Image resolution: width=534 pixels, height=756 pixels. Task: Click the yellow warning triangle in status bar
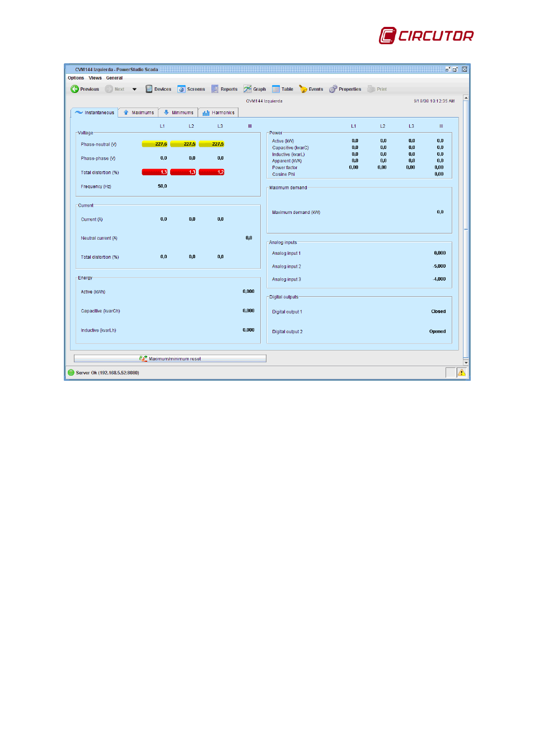click(x=462, y=372)
